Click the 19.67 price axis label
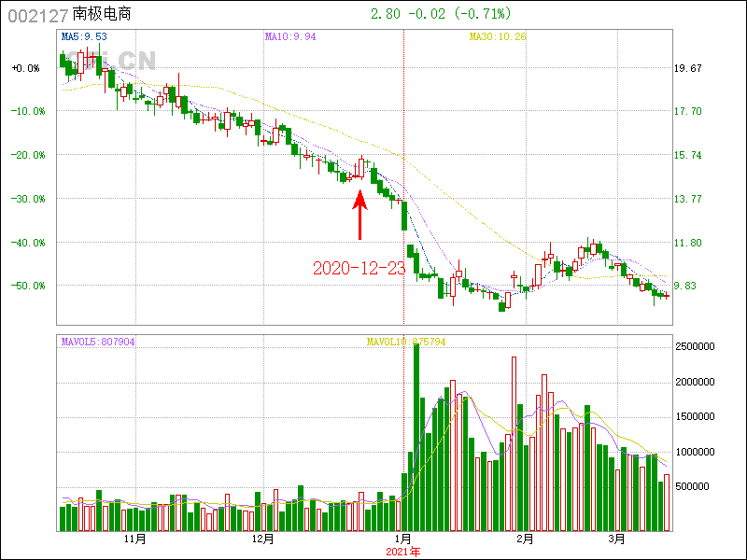Screen dimensions: 747x560 [x=688, y=68]
